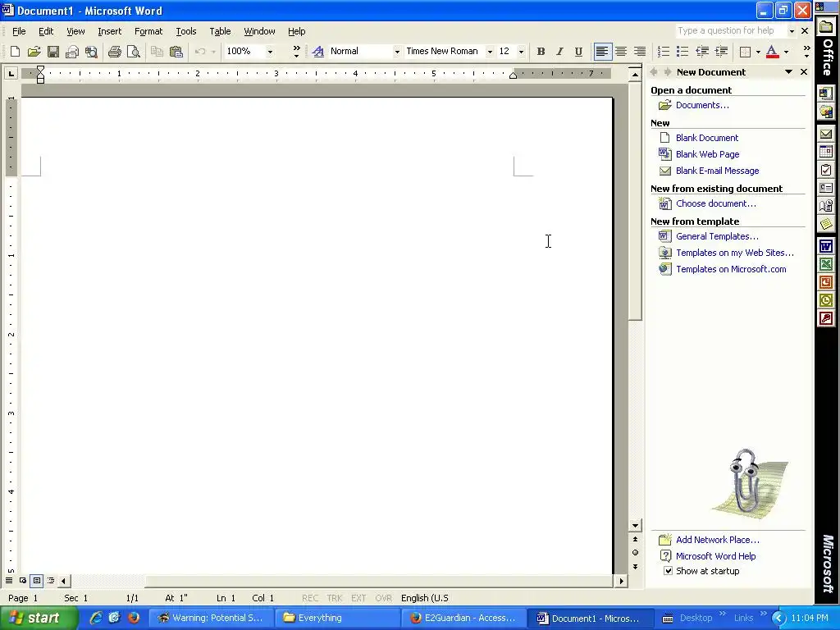The image size is (840, 630).
Task: Set Align Right paragraph alignment
Action: tap(640, 52)
